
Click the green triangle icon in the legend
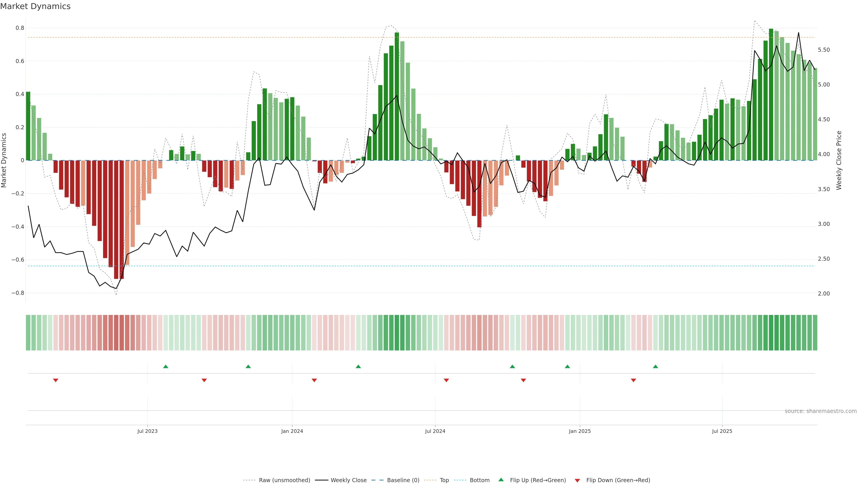click(501, 480)
